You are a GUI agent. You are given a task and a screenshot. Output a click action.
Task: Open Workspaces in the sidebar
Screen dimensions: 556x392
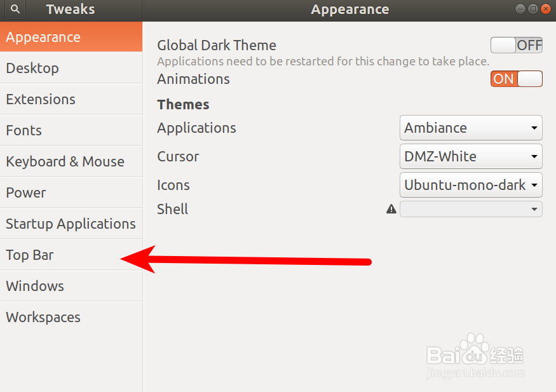(71, 317)
